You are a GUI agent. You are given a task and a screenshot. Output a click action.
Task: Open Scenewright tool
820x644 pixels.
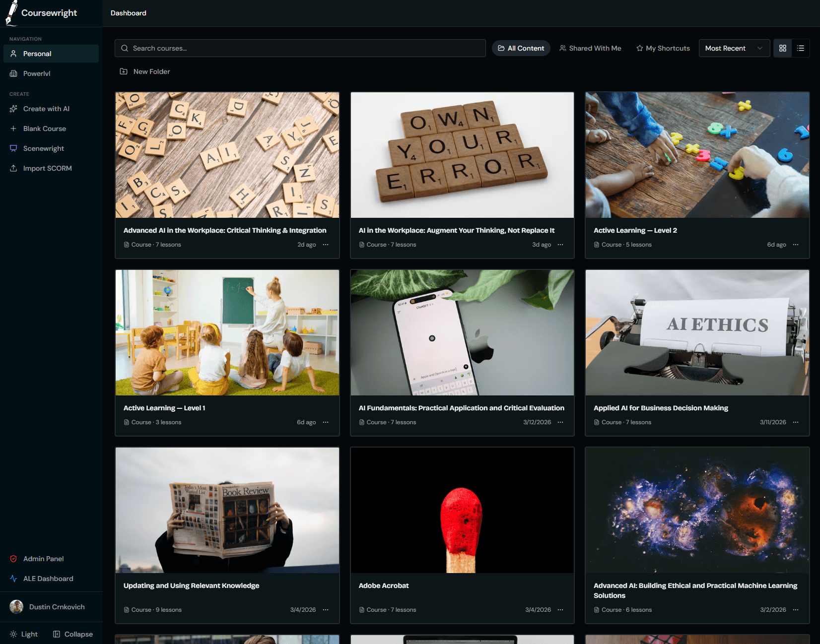pyautogui.click(x=43, y=148)
